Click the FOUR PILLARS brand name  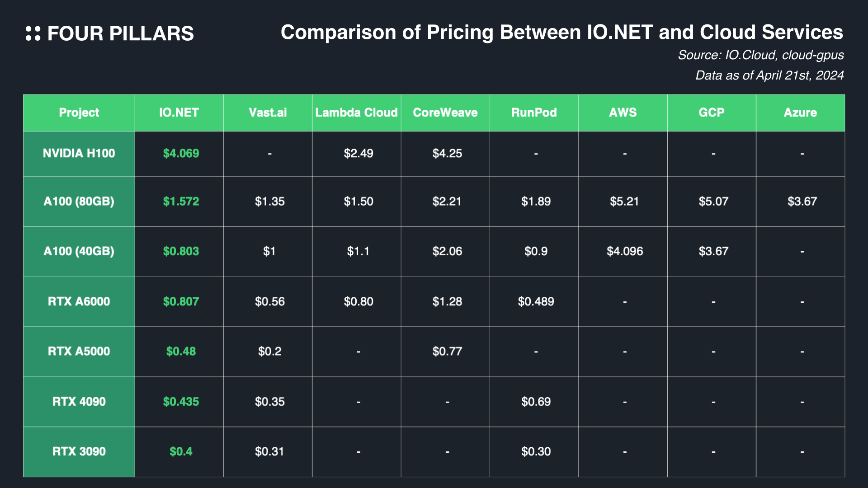pyautogui.click(x=120, y=34)
